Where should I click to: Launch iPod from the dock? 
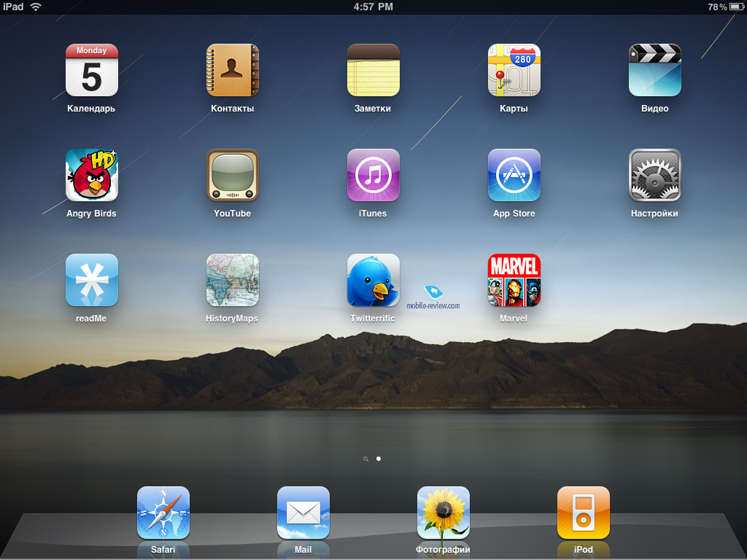pos(584,513)
